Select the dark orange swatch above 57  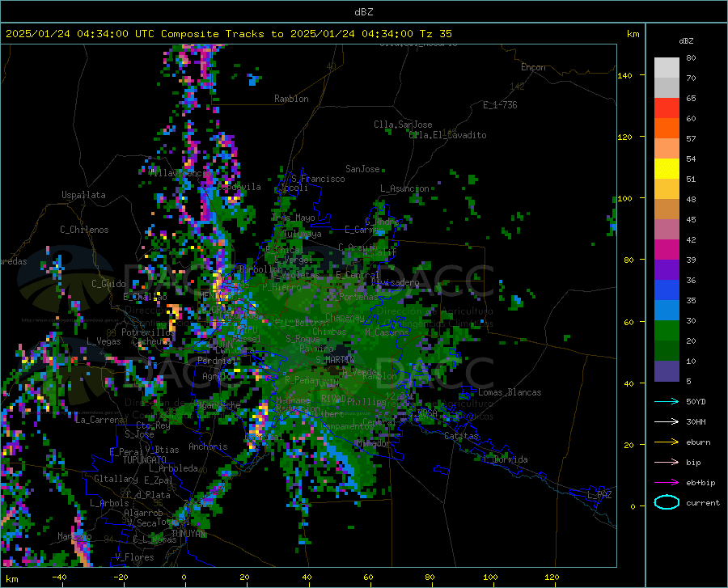pos(667,129)
